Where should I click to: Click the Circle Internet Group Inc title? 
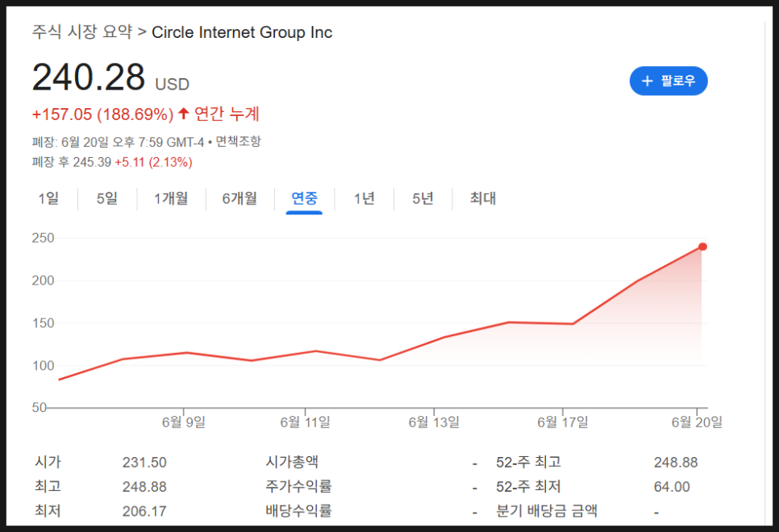coord(242,33)
